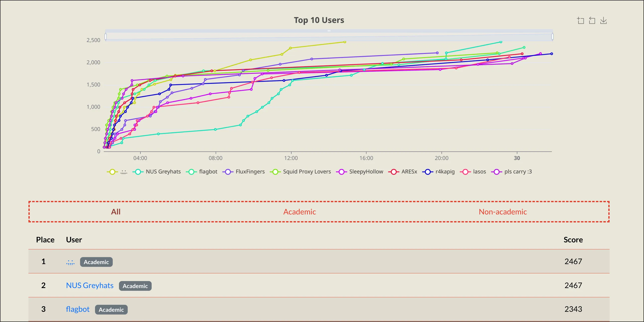
Task: Click the Zoom Reset toolbox icon
Action: coord(592,20)
